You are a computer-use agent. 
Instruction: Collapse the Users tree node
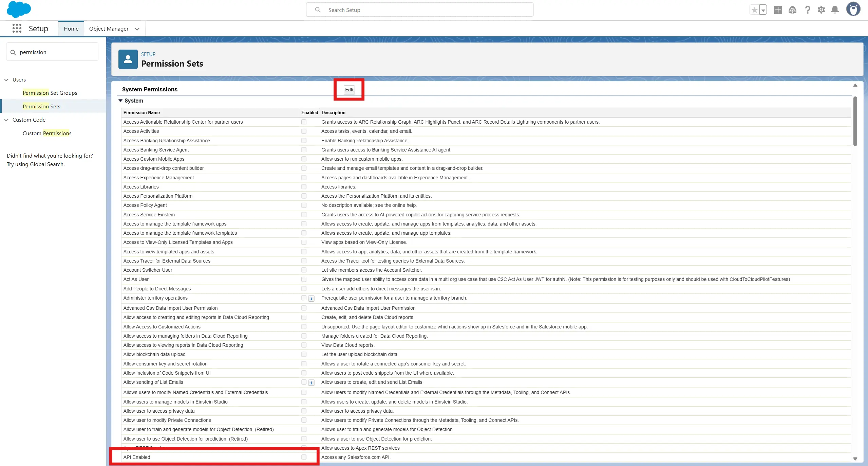(6, 80)
